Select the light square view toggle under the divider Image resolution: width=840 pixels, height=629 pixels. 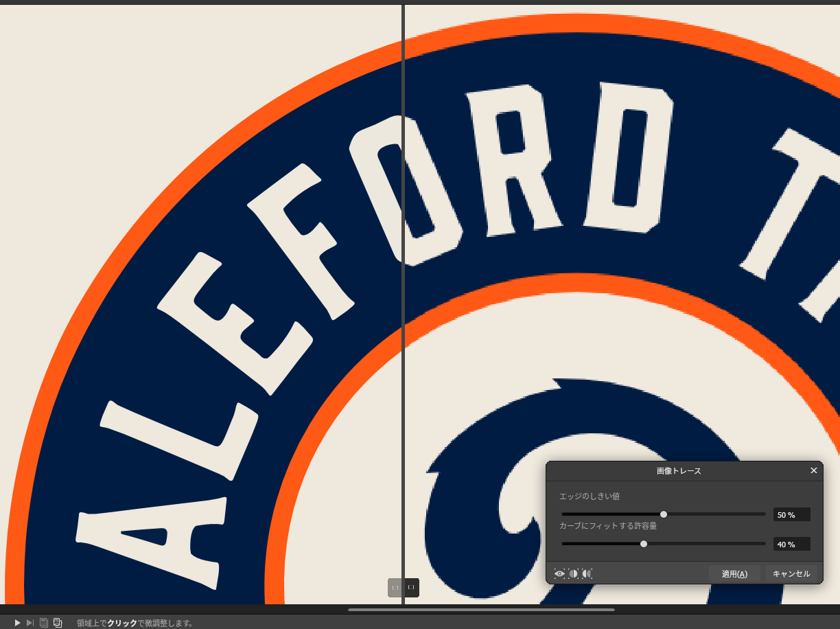pos(395,588)
